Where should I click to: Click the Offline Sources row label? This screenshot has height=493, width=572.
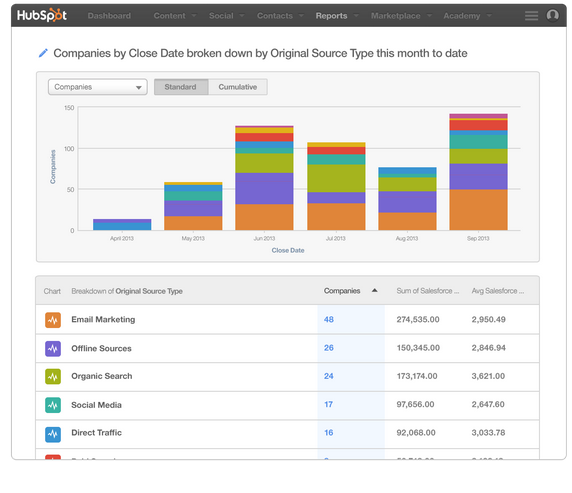(x=101, y=348)
